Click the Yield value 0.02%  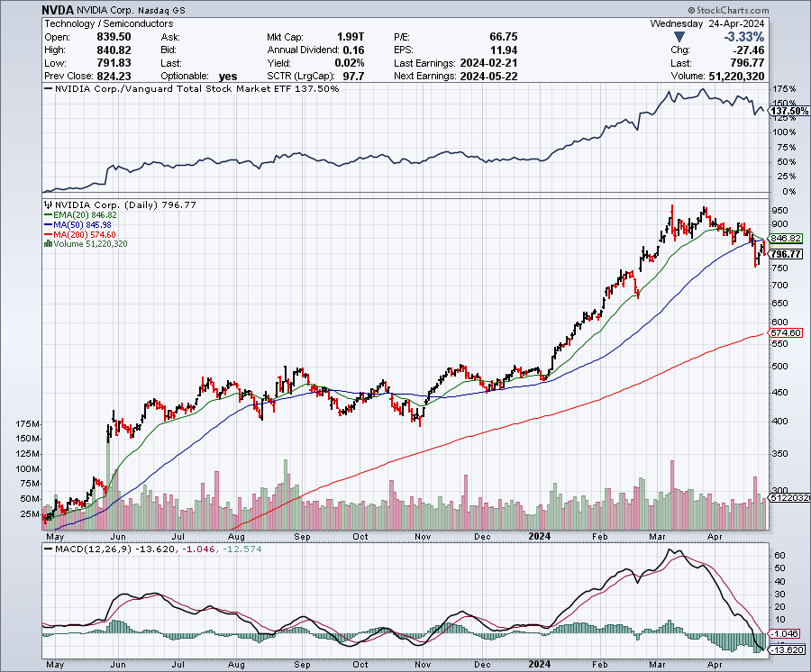(349, 63)
